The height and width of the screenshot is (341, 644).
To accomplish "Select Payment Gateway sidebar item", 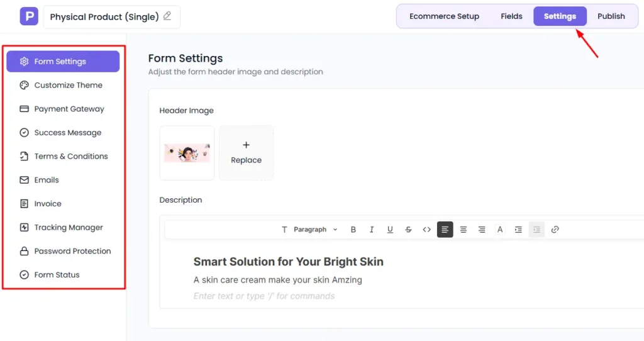I will [x=63, y=109].
